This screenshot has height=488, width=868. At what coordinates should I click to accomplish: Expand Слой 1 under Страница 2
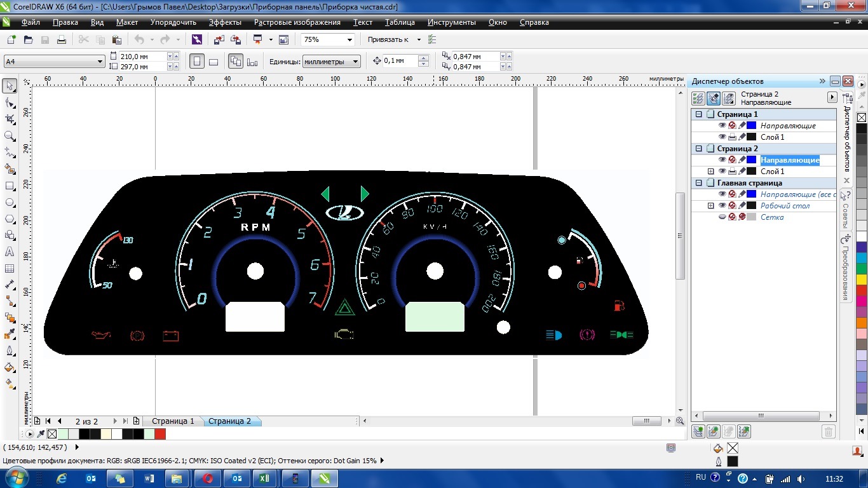710,172
